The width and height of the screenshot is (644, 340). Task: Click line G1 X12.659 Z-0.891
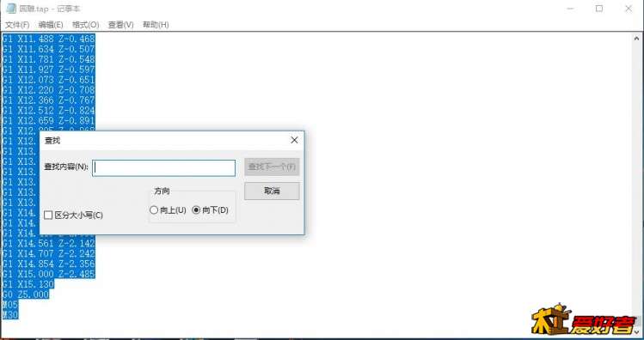(x=48, y=121)
